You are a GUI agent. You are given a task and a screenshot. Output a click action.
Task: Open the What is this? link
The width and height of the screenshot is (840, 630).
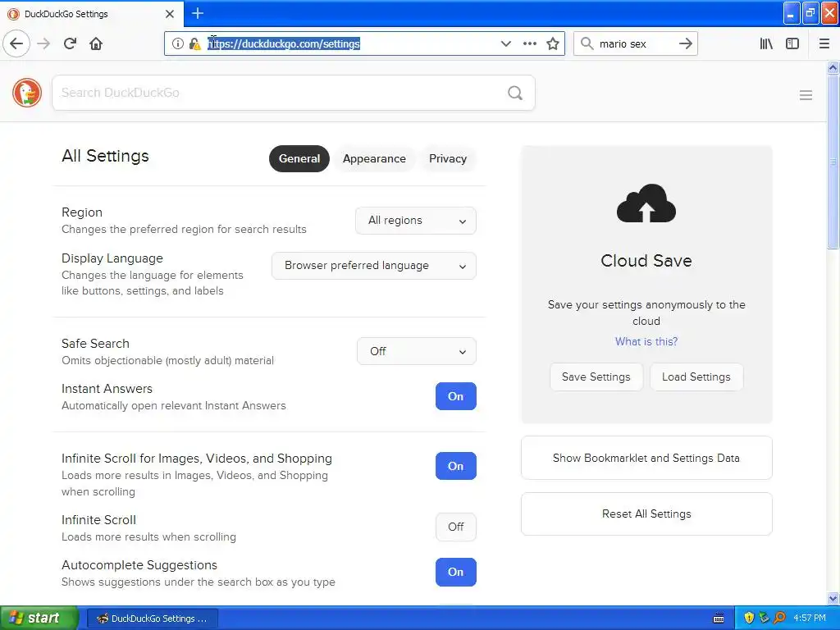pyautogui.click(x=646, y=342)
